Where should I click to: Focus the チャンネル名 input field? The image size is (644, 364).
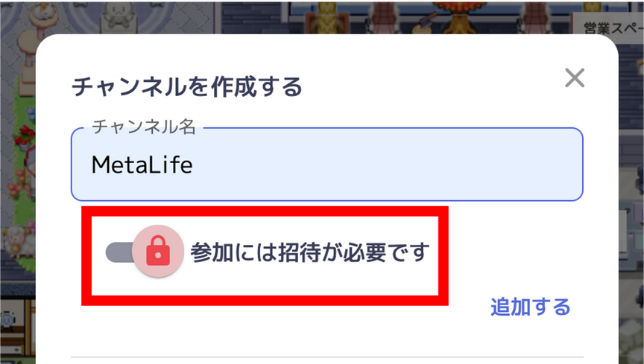point(327,165)
